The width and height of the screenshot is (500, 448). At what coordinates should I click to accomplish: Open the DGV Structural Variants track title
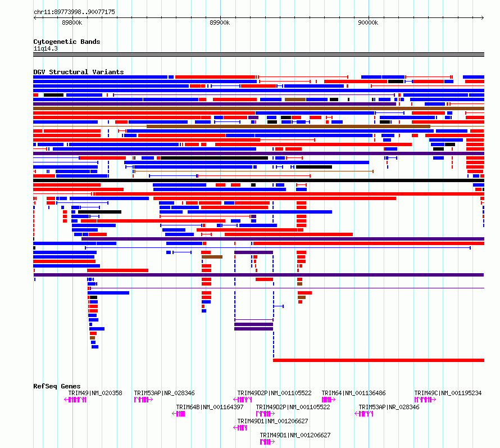coord(79,72)
